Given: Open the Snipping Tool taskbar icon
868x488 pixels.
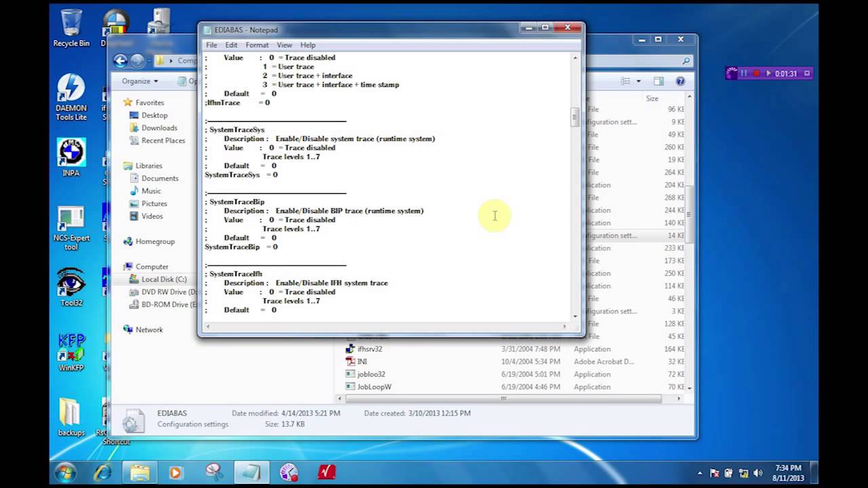Looking at the screenshot, I should click(x=214, y=472).
